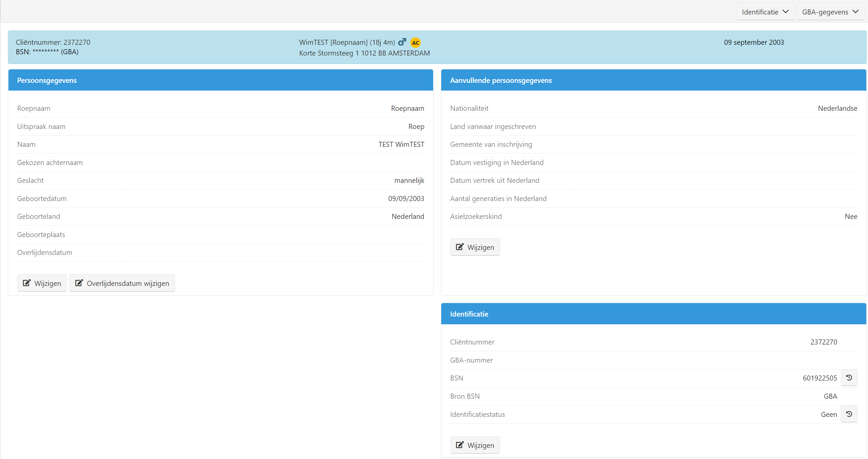Viewport: 868px width, 459px height.
Task: Click edit pencil icon in Persoonsgegevens Wijzigen
Action: (x=27, y=283)
